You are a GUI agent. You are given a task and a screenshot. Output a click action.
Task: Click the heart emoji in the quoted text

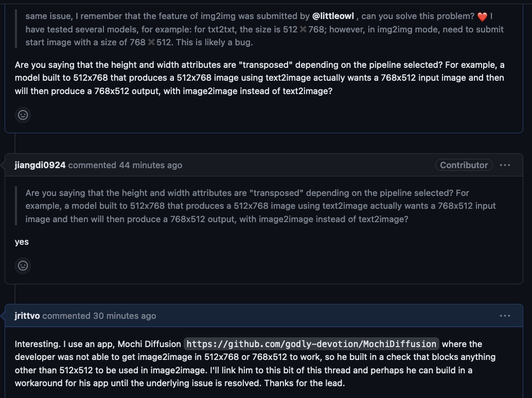[482, 16]
